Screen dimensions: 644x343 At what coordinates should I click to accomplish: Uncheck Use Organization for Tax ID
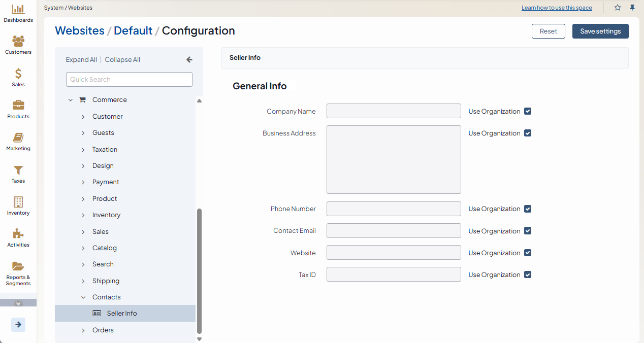tap(528, 275)
